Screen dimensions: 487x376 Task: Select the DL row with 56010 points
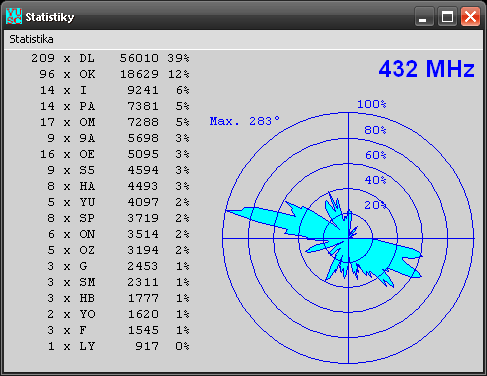[x=110, y=58]
